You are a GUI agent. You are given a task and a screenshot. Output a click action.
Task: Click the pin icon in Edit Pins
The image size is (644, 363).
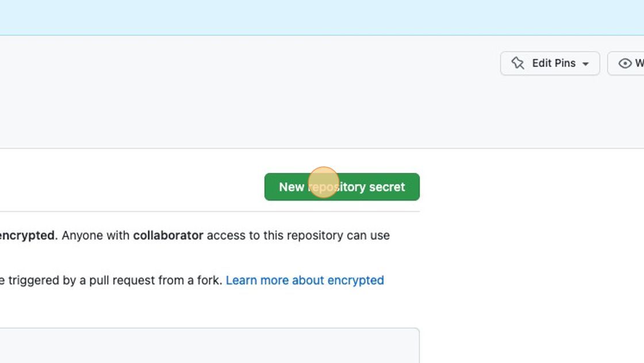(517, 63)
